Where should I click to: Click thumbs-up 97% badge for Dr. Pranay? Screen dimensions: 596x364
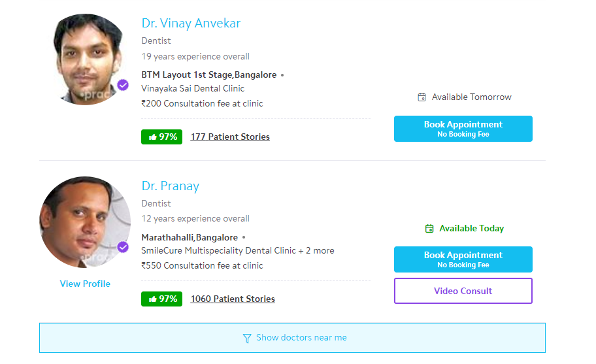tap(161, 299)
